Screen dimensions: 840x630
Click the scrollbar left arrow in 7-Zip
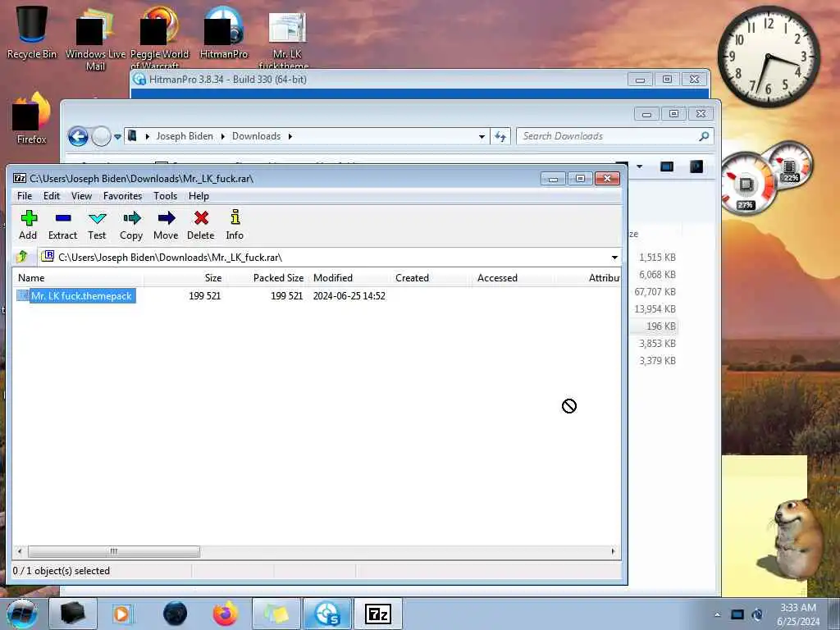pyautogui.click(x=20, y=551)
